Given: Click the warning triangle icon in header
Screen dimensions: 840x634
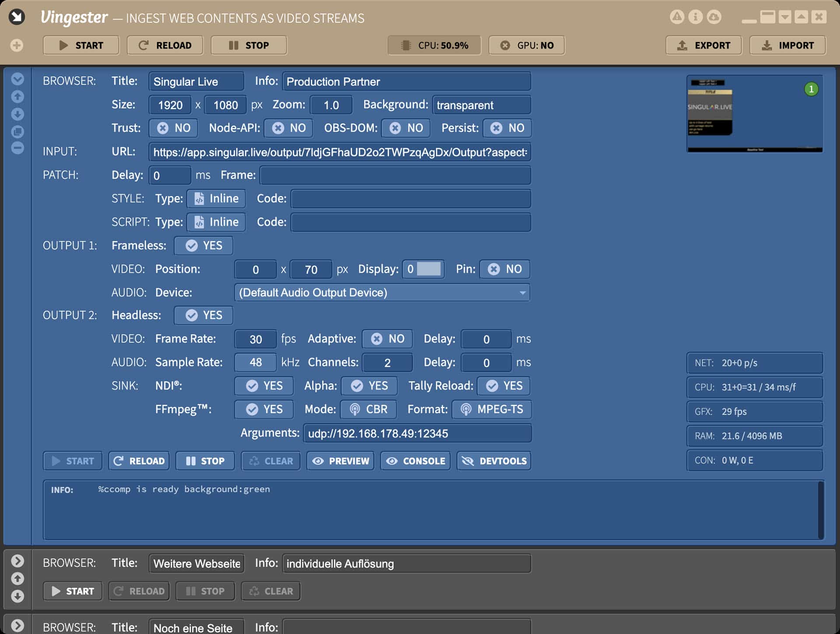Looking at the screenshot, I should [x=677, y=17].
